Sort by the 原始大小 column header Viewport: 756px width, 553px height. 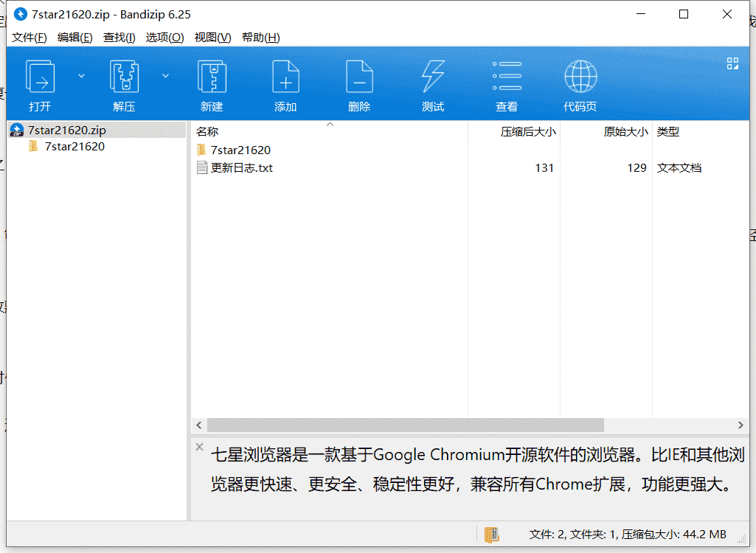(x=606, y=131)
